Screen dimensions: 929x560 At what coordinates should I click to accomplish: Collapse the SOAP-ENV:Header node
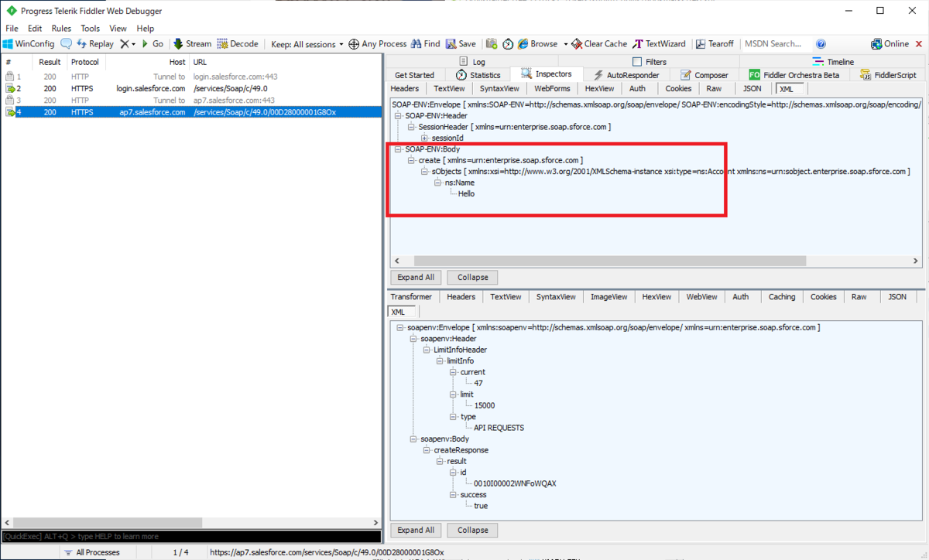click(x=398, y=115)
